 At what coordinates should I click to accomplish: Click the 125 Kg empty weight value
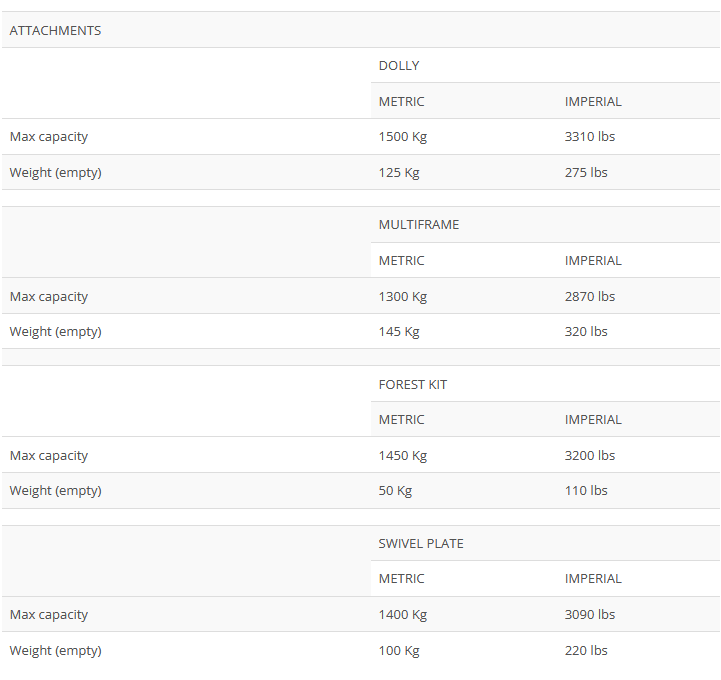click(x=399, y=172)
